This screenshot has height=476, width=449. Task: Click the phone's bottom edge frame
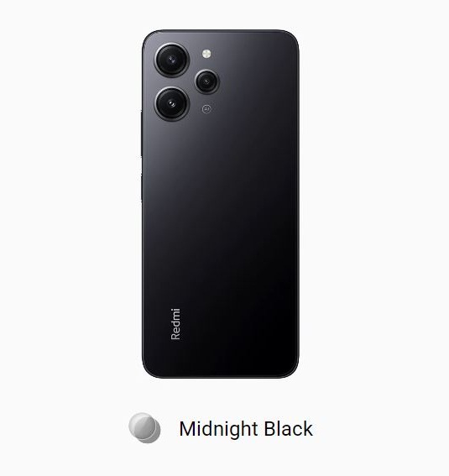221,377
